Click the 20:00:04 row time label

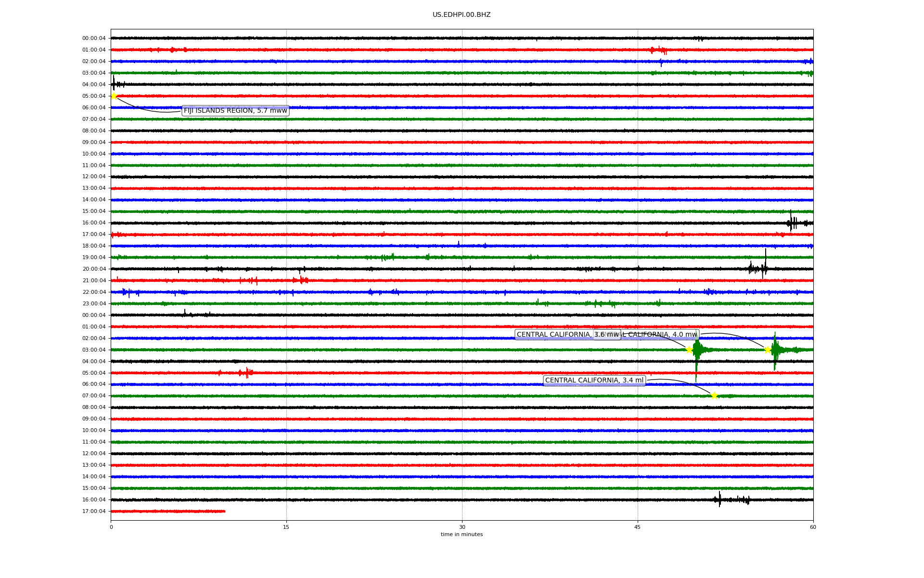point(94,269)
